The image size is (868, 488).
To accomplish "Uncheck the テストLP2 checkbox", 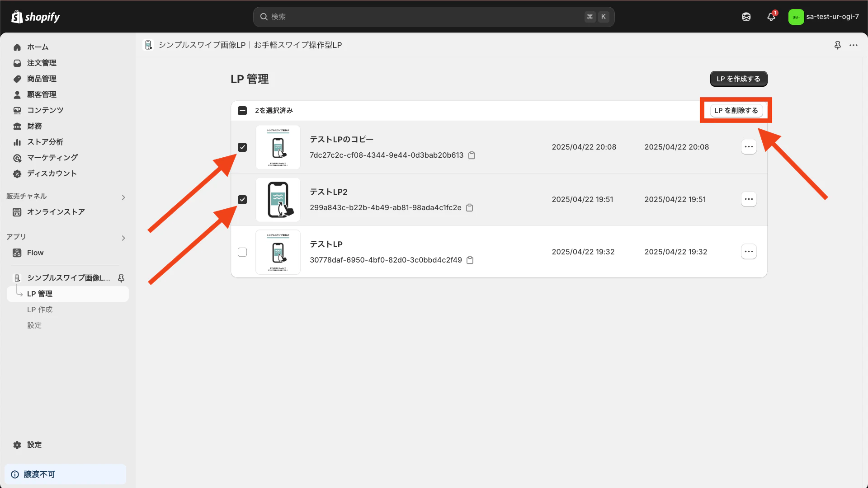I will click(x=242, y=200).
